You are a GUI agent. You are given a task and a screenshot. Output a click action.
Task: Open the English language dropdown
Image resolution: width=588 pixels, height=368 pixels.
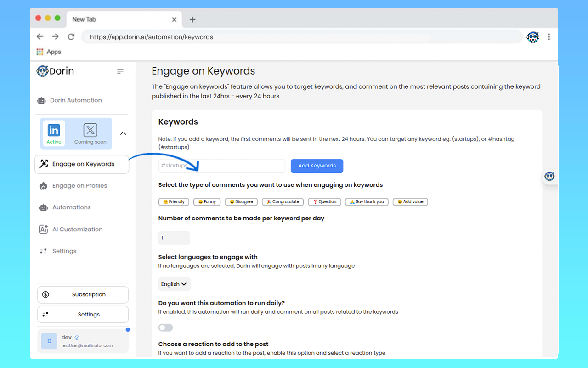(x=175, y=284)
